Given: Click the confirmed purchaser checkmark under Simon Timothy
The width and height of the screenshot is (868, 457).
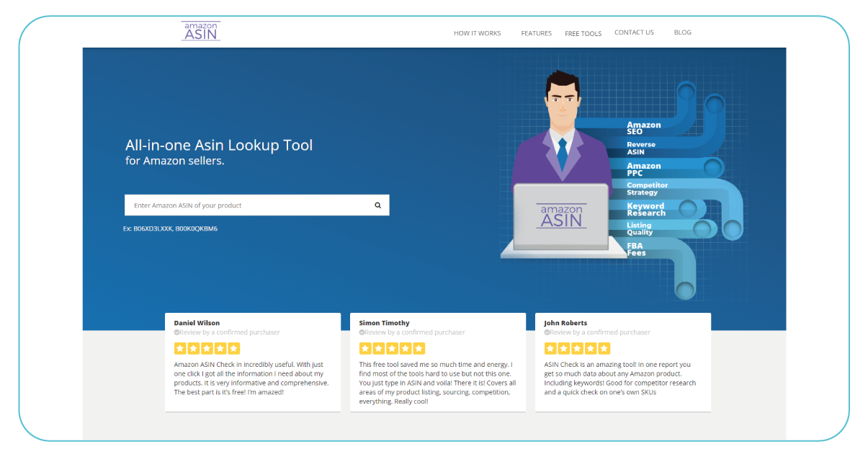Looking at the screenshot, I should 362,332.
